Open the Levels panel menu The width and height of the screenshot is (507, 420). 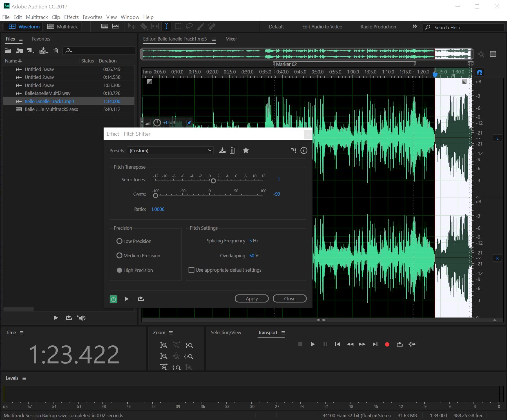pyautogui.click(x=24, y=378)
